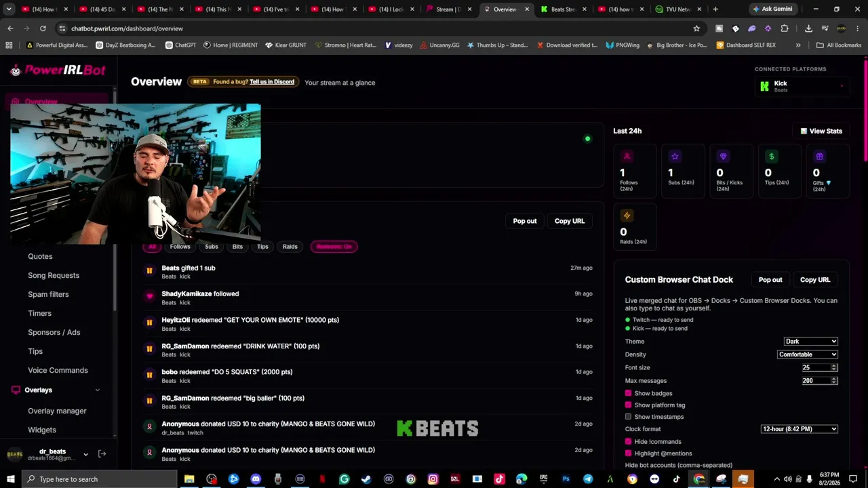The image size is (868, 488).
Task: Open Timers in the sidebar
Action: (x=39, y=313)
